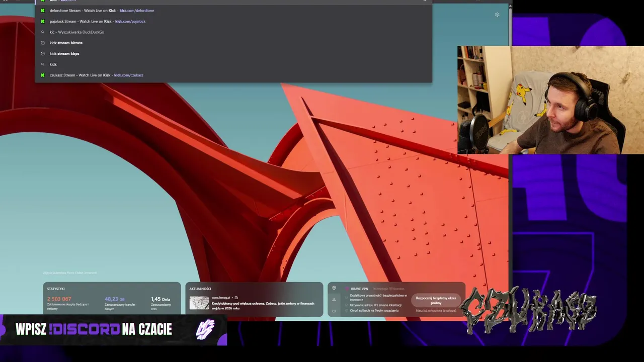The image size is (644, 362).
Task: Open the czukasz Stream suggestion
Action: [233, 75]
